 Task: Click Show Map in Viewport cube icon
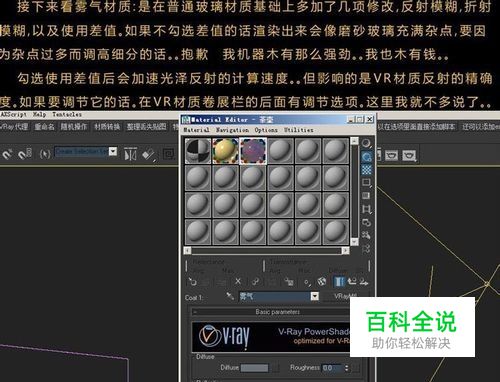pos(322,282)
